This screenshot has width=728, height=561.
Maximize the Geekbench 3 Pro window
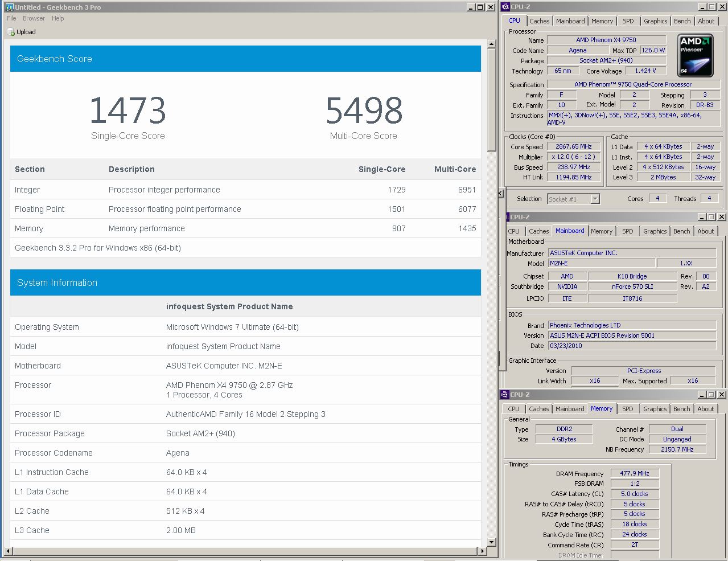pyautogui.click(x=480, y=7)
